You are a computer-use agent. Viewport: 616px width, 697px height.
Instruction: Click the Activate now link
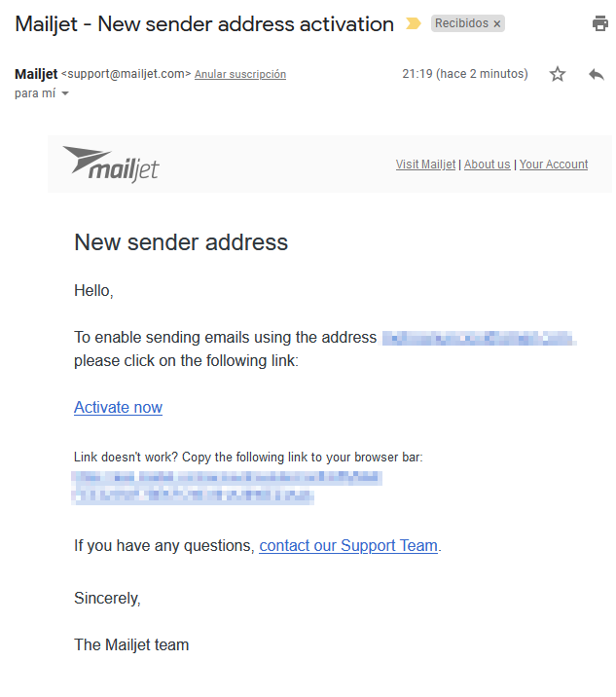coord(118,408)
